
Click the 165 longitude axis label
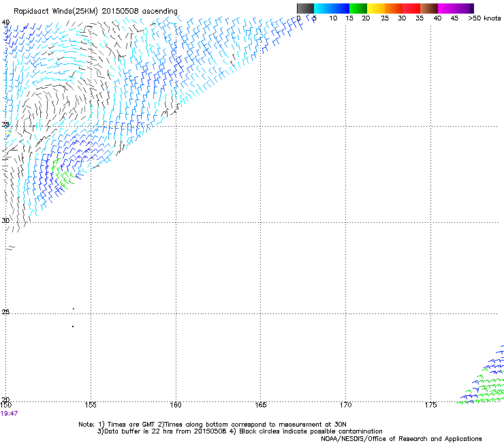260,405
